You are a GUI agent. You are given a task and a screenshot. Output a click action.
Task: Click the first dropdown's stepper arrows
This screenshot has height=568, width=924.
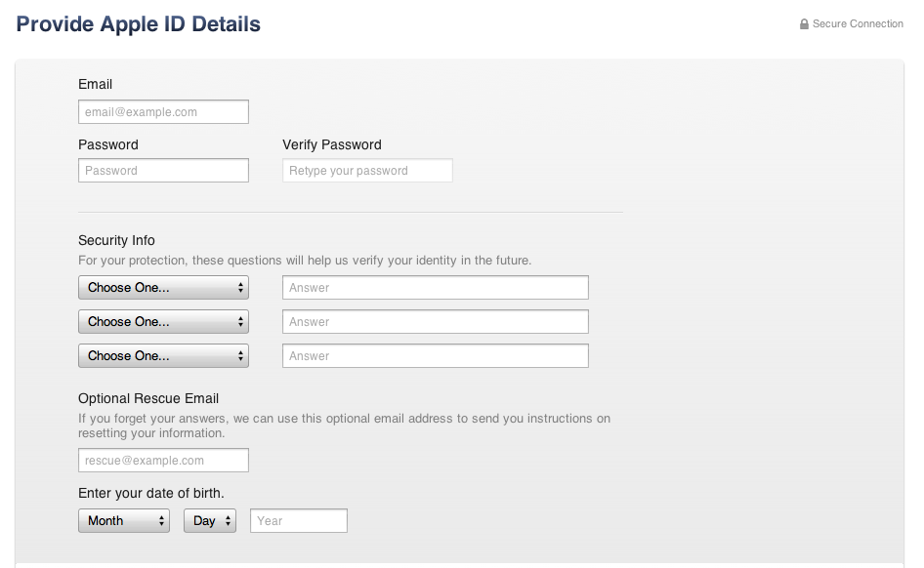point(240,288)
